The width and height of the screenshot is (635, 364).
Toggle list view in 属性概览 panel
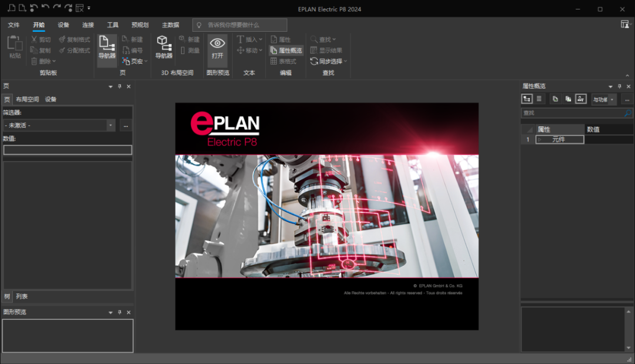pyautogui.click(x=539, y=99)
